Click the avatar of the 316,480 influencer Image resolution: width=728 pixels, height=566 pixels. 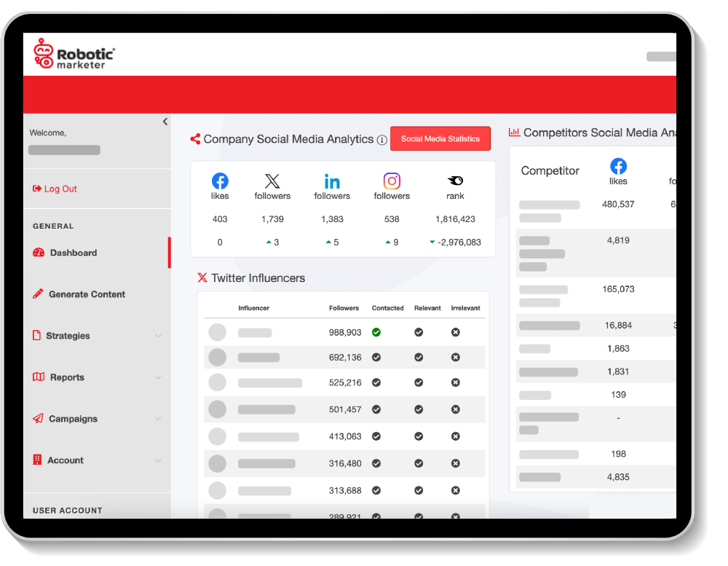[217, 463]
